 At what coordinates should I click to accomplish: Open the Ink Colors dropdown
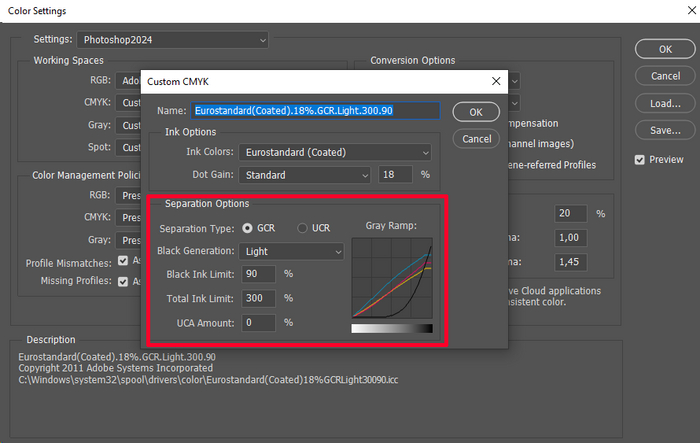pyautogui.click(x=335, y=152)
